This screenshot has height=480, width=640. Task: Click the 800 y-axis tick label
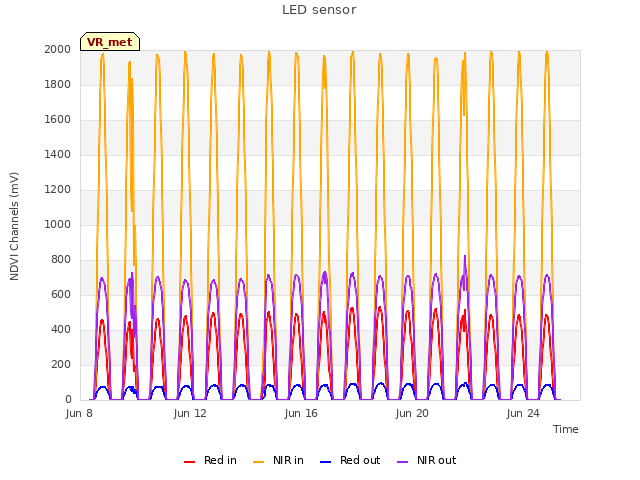(x=61, y=260)
